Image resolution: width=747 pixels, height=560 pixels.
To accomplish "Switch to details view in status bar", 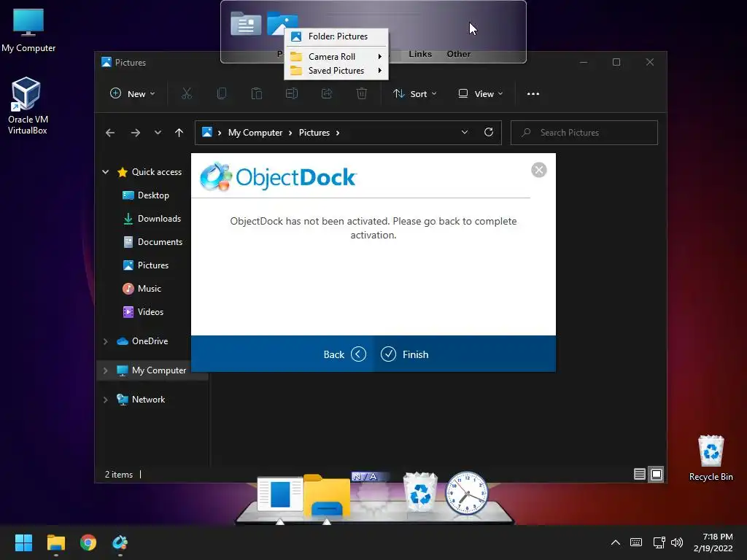I will (x=639, y=474).
